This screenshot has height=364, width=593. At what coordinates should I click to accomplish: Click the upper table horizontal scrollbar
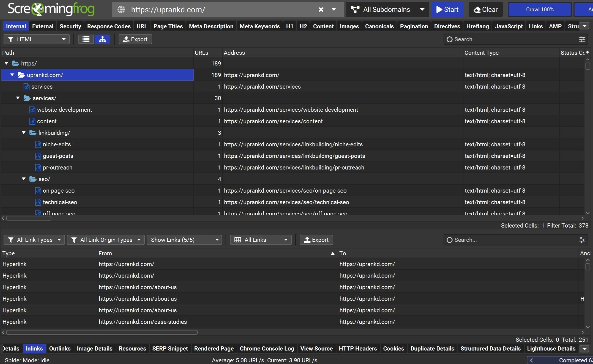point(29,218)
